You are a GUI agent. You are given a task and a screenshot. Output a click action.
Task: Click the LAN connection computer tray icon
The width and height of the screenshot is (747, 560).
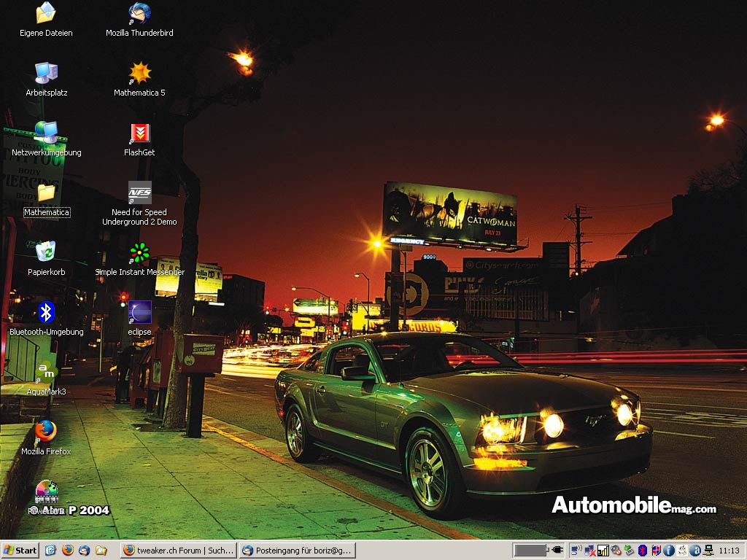(708, 551)
